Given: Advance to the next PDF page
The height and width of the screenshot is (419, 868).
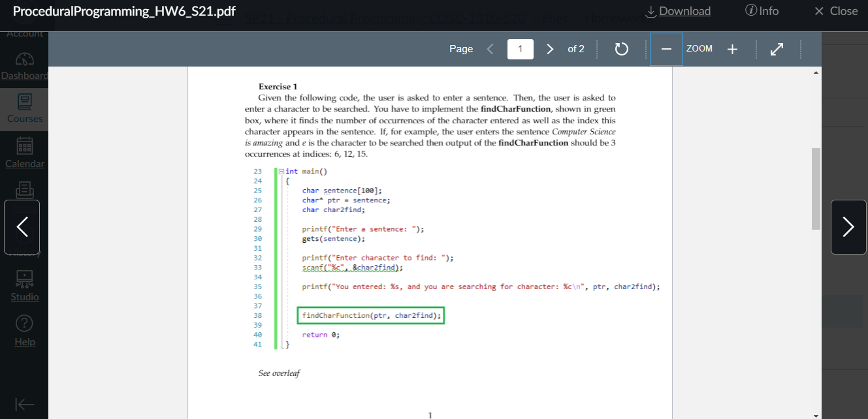Looking at the screenshot, I should click(x=550, y=49).
